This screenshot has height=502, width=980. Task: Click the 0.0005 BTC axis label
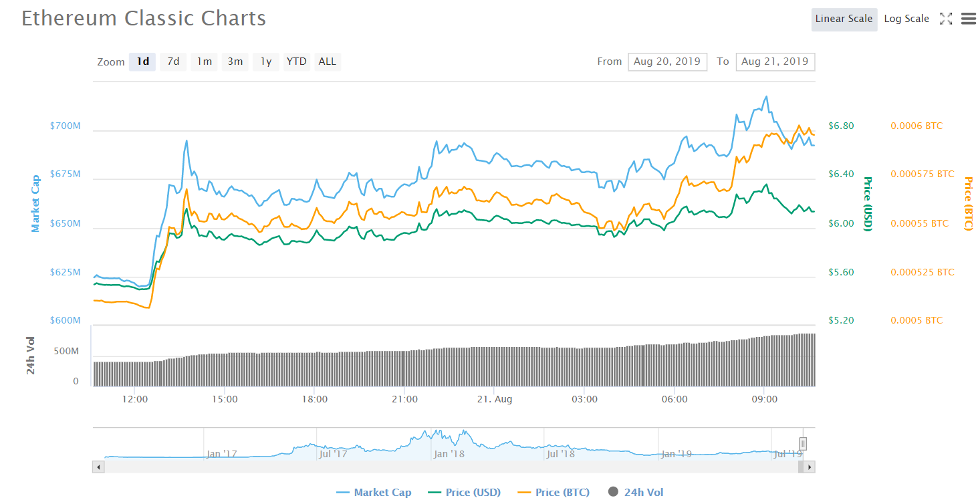click(x=916, y=320)
